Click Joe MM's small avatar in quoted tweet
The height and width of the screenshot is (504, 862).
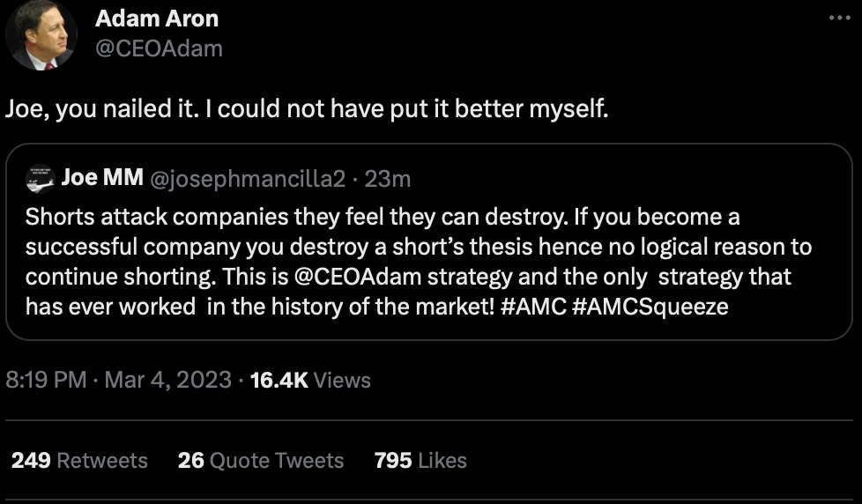pyautogui.click(x=40, y=178)
